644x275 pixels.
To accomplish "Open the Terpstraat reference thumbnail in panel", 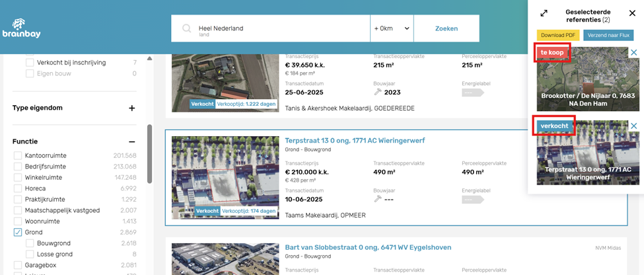I will pyautogui.click(x=588, y=153).
